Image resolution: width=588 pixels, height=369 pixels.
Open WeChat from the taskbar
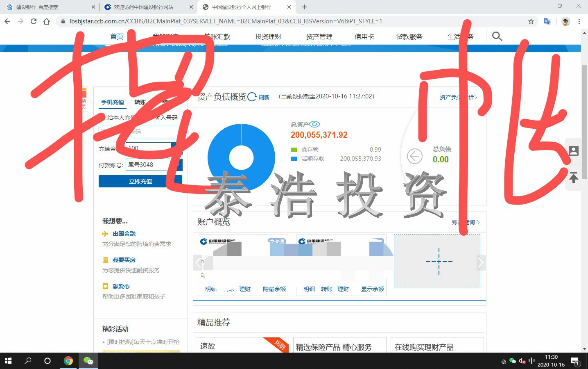[x=88, y=361]
